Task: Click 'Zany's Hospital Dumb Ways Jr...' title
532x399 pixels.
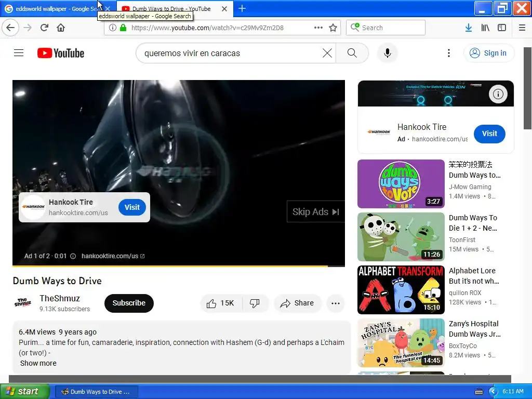Action: pyautogui.click(x=474, y=329)
